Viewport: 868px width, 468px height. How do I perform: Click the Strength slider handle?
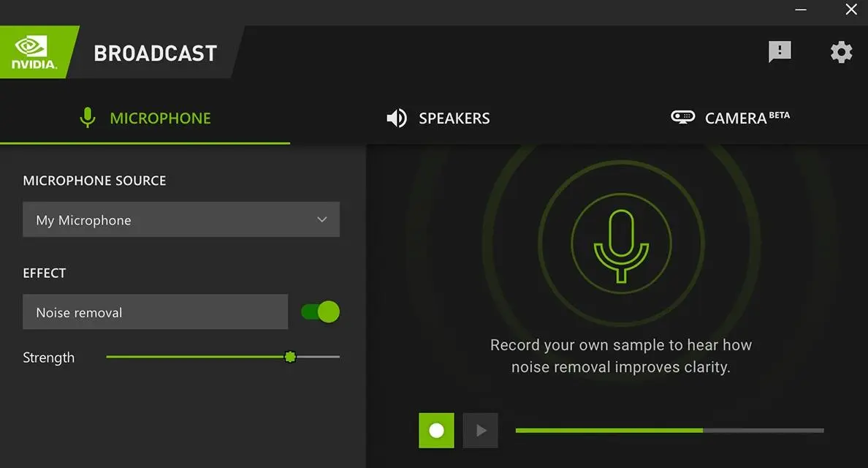tap(290, 357)
